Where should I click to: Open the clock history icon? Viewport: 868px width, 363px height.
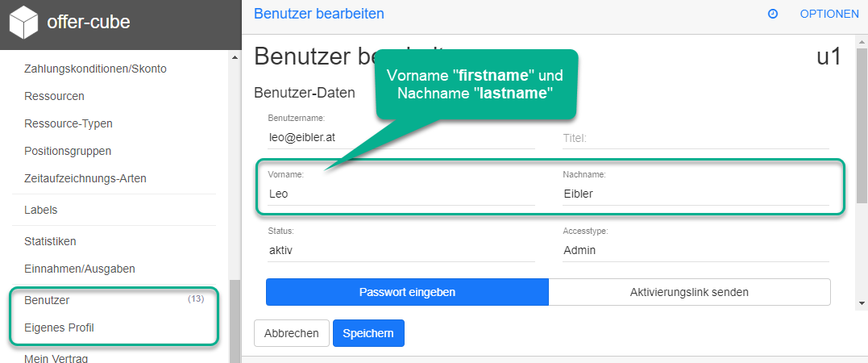point(773,15)
